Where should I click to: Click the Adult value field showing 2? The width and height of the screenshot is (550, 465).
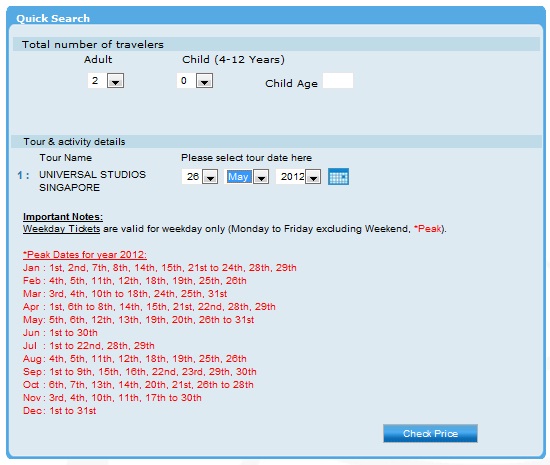click(x=97, y=81)
